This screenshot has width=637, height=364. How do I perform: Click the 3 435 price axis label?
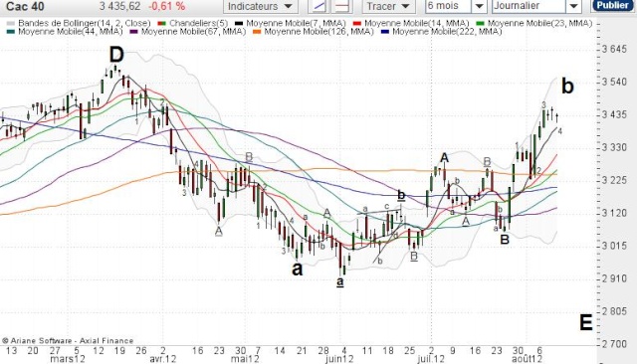tap(614, 114)
